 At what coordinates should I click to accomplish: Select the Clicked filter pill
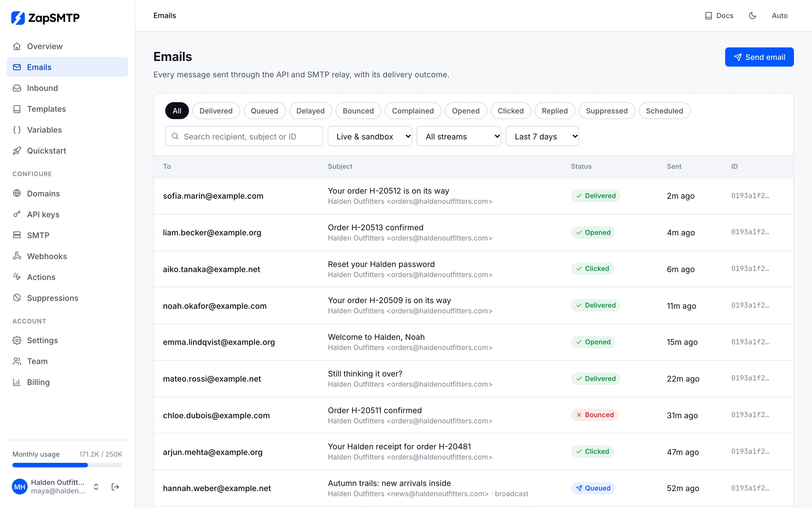511,111
